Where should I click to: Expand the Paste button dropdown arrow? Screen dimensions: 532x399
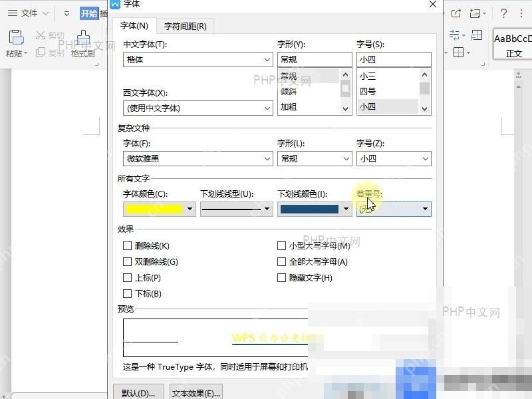[25, 53]
